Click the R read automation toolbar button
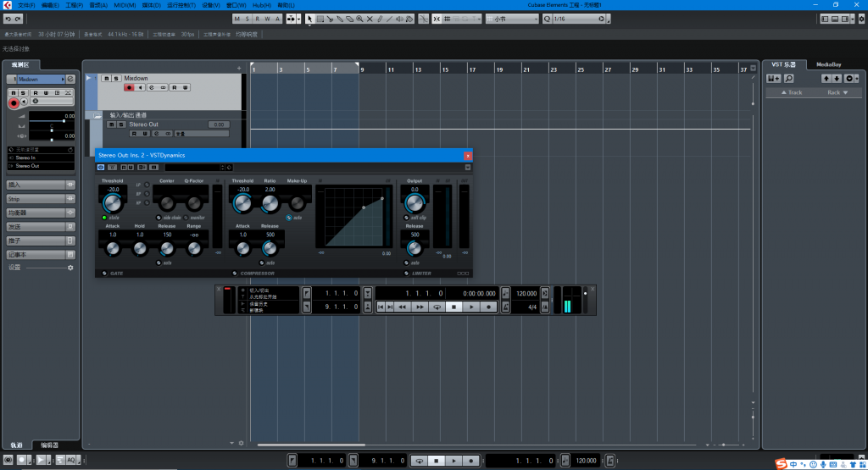The image size is (868, 470). 257,19
